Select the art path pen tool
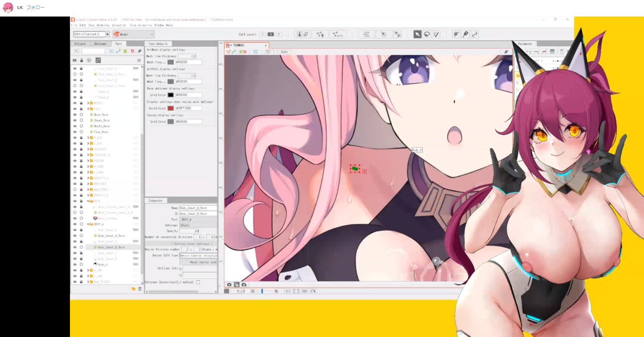Viewport: 644px width, 337px height. coord(465,34)
